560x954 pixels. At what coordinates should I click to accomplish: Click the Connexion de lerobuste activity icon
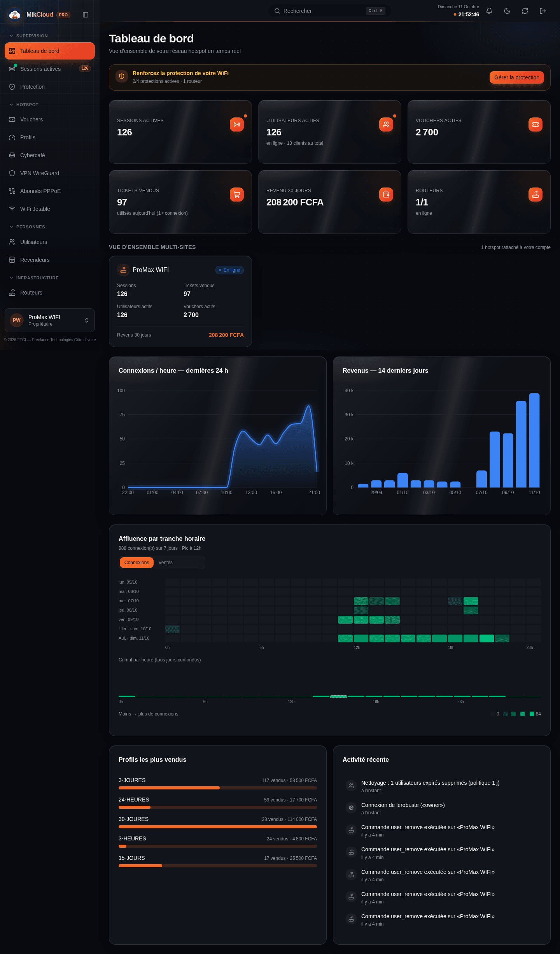pos(351,808)
